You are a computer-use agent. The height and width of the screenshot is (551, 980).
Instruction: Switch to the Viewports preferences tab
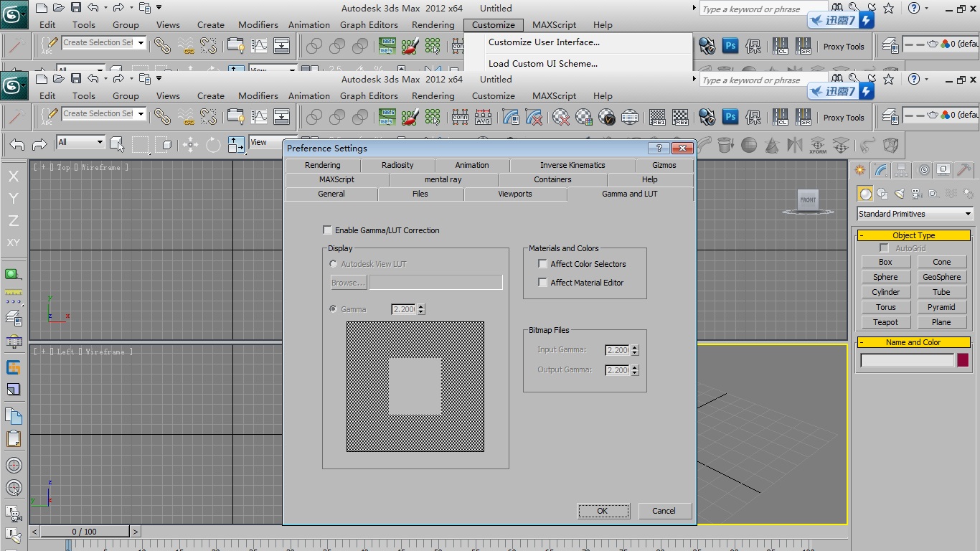point(515,194)
